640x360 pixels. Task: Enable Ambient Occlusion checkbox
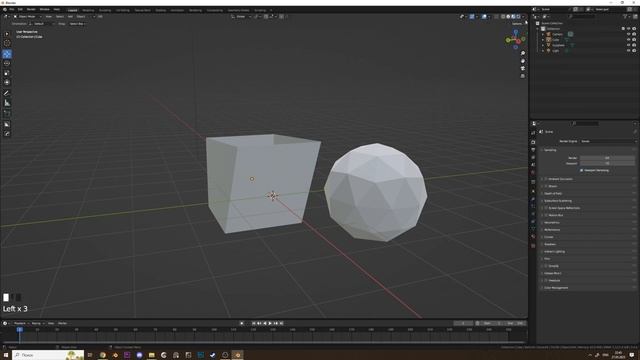tap(546, 179)
